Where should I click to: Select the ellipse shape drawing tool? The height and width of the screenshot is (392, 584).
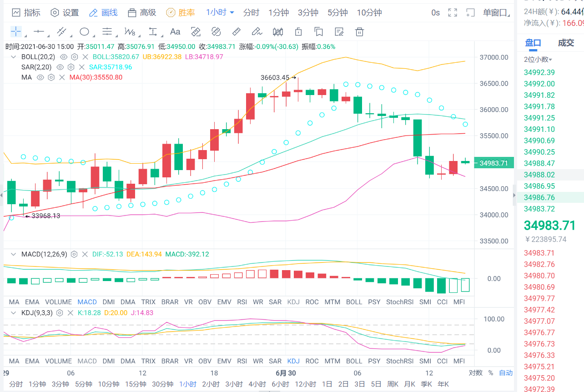tap(84, 31)
